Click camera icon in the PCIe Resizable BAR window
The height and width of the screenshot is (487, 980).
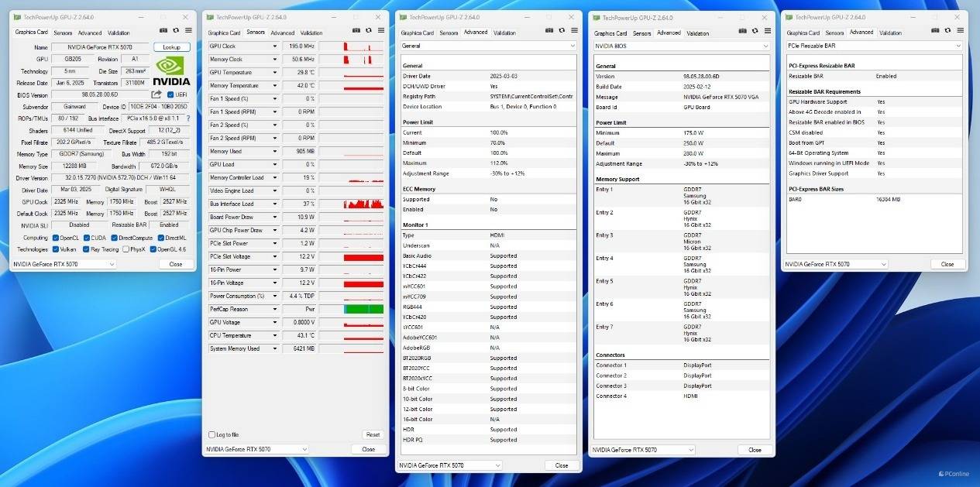tap(935, 30)
